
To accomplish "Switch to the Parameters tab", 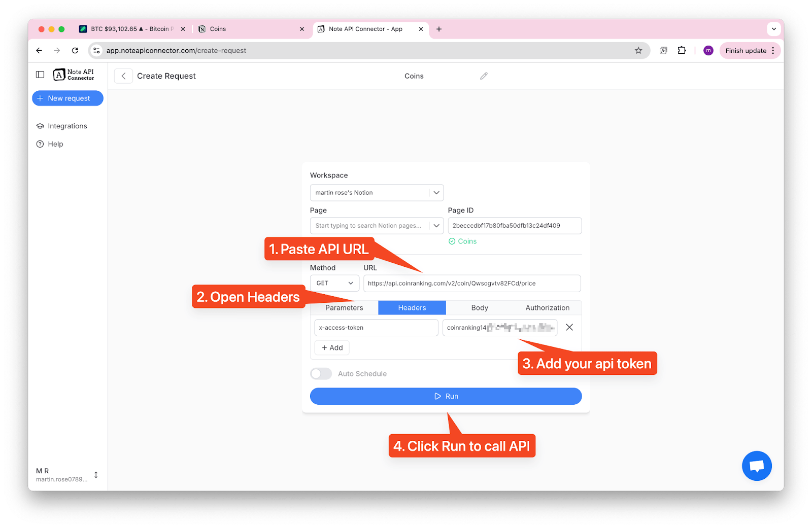I will pyautogui.click(x=344, y=308).
